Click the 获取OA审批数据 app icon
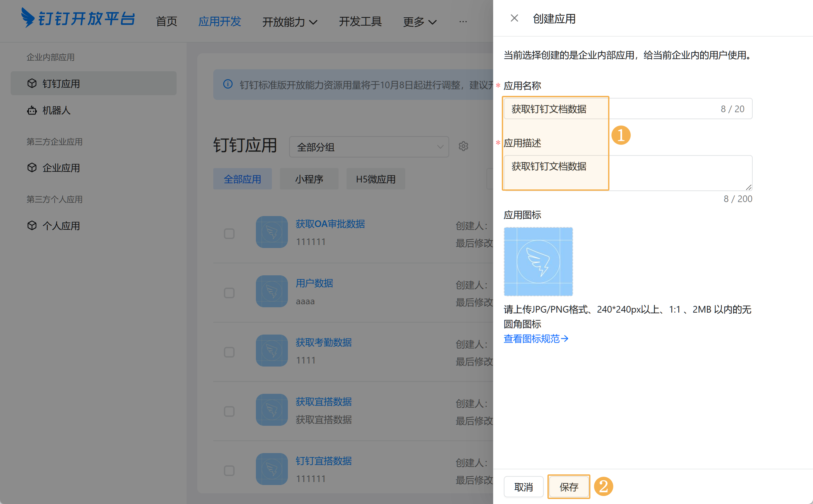The width and height of the screenshot is (813, 504). [272, 232]
